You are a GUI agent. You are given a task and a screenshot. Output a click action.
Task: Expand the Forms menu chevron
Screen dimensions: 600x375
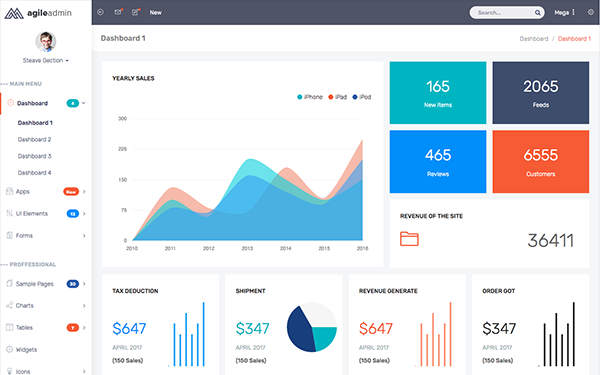[x=84, y=235]
